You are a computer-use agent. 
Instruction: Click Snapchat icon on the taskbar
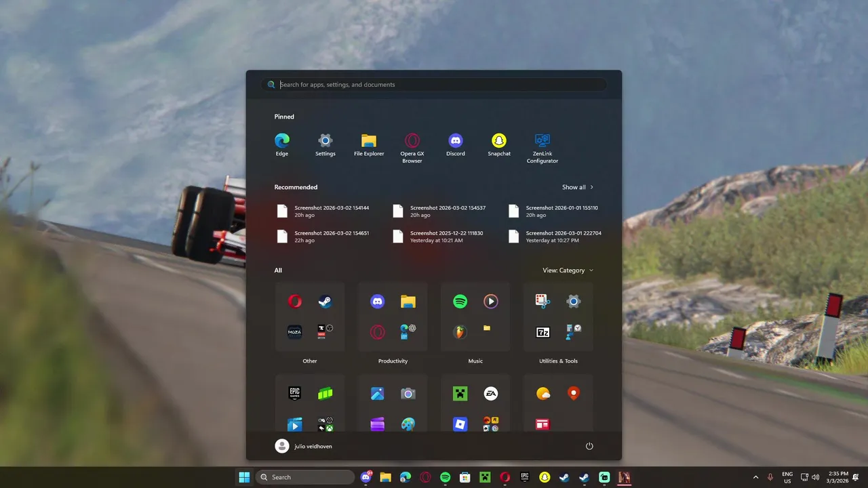point(545,477)
